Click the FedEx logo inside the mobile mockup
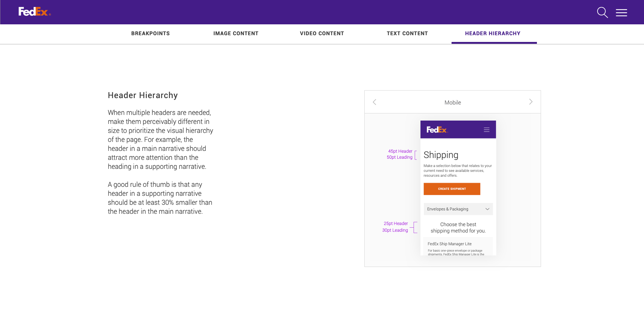The width and height of the screenshot is (644, 331). [x=437, y=130]
